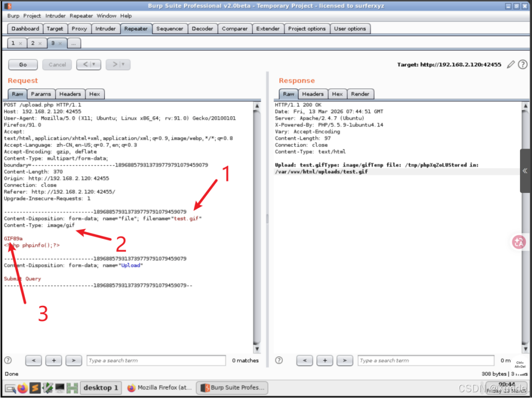
Task: Click the request pane vertical scrollbar track
Action: pos(257,227)
